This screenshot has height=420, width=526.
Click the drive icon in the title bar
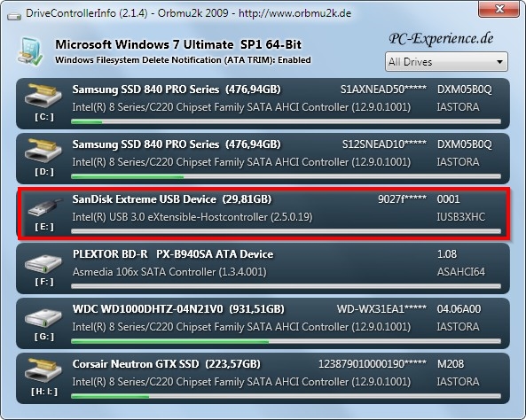(14, 16)
